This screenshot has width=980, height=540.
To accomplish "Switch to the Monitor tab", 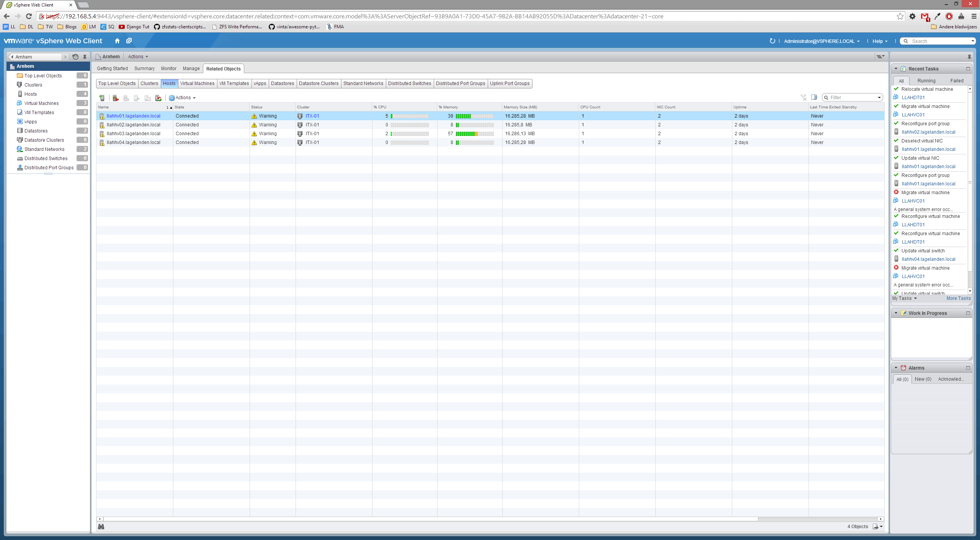I will 168,69.
